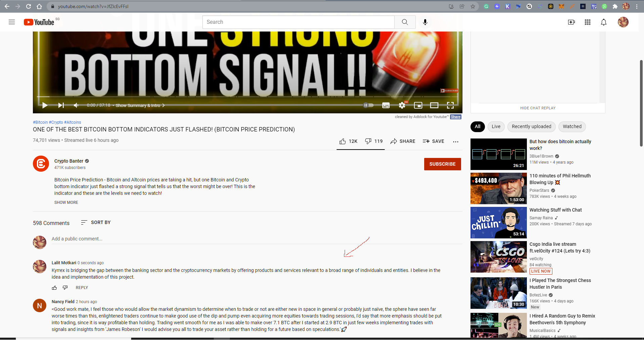
Task: Click the Adblock Share button
Action: point(456,117)
